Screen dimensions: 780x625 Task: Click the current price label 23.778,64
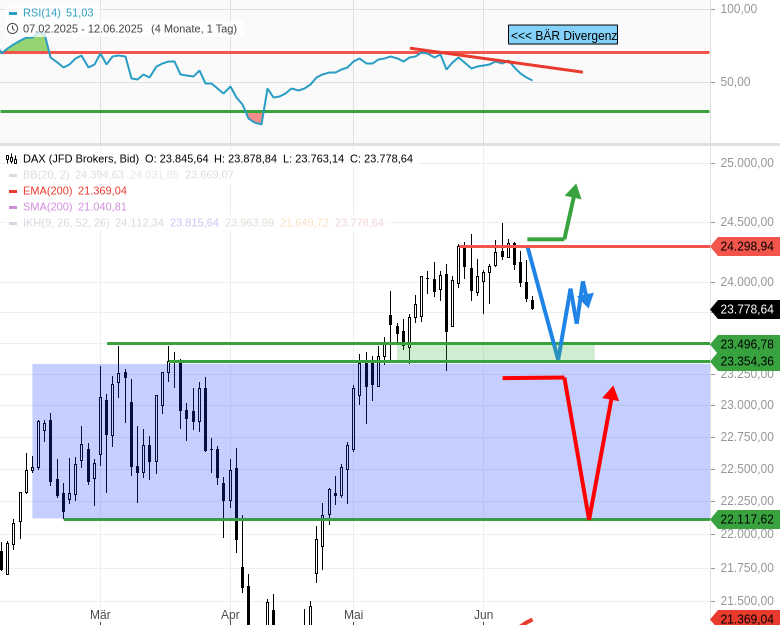[746, 309]
